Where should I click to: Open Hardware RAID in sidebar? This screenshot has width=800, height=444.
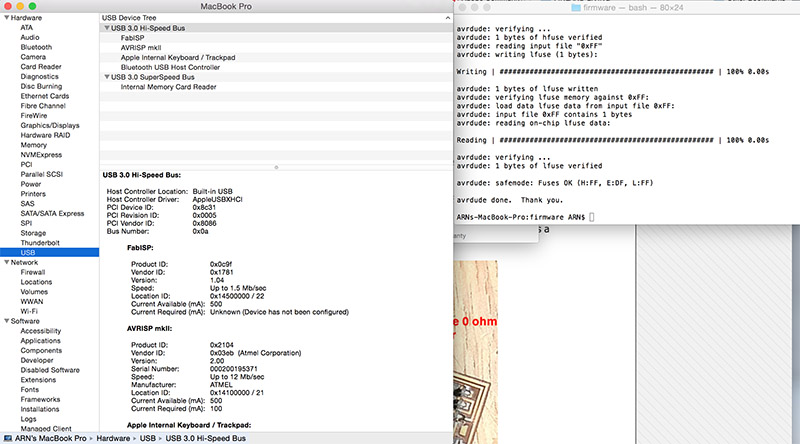(x=45, y=135)
